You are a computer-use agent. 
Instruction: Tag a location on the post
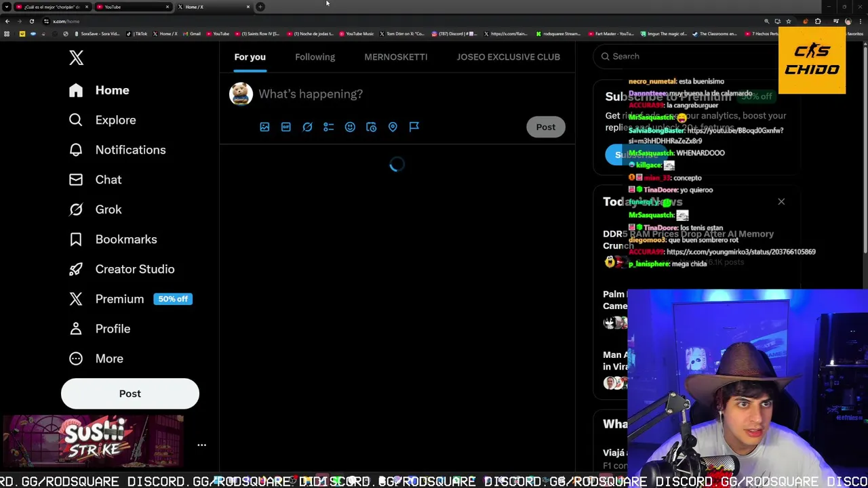click(393, 127)
